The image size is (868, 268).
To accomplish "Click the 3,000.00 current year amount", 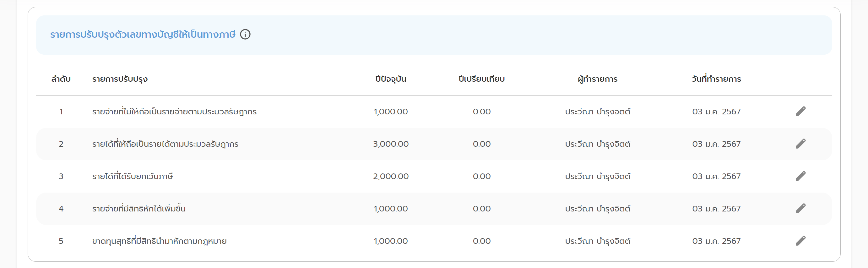I will 391,144.
